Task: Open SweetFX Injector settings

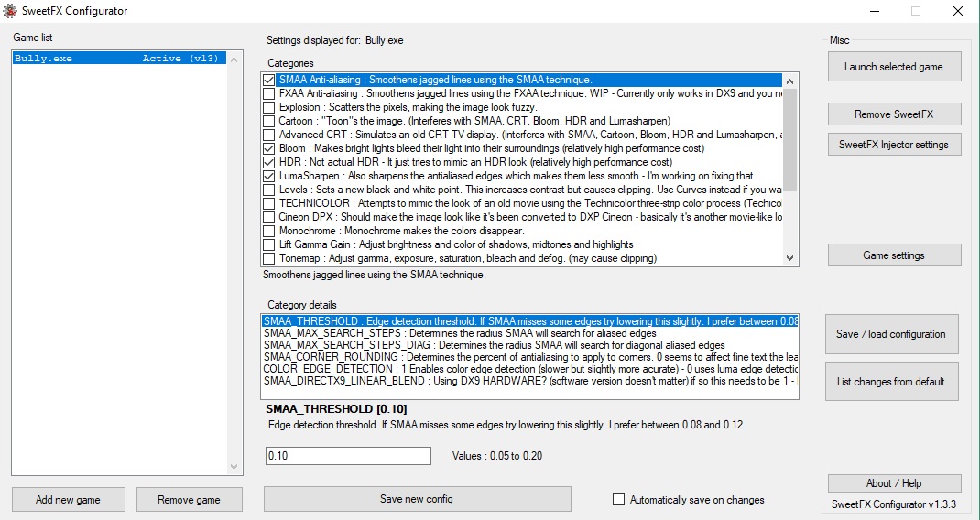Action: click(895, 145)
